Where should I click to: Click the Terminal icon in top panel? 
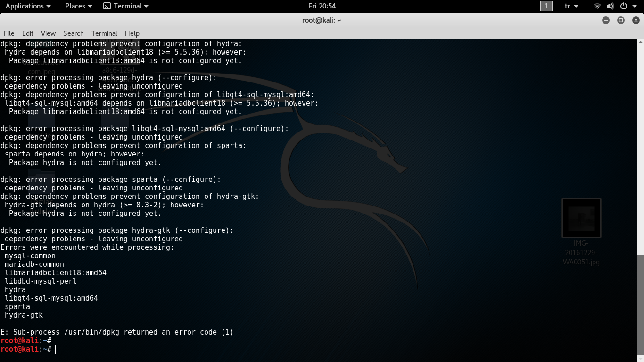107,6
